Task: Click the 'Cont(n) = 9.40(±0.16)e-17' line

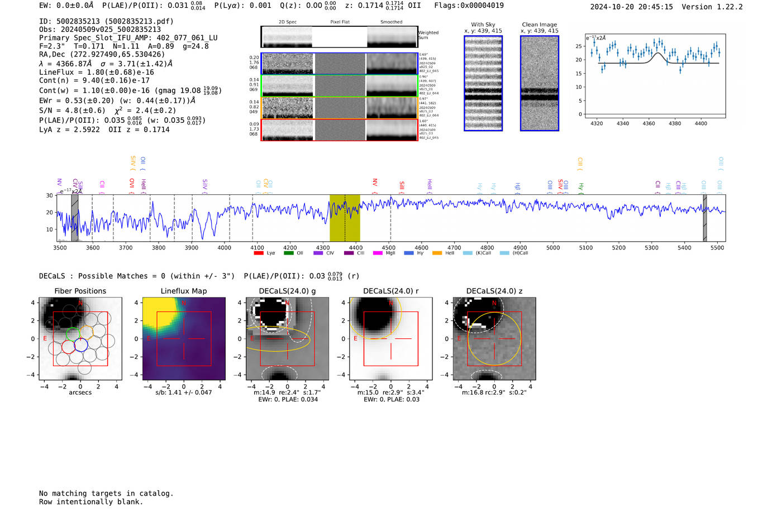Action: point(94,81)
